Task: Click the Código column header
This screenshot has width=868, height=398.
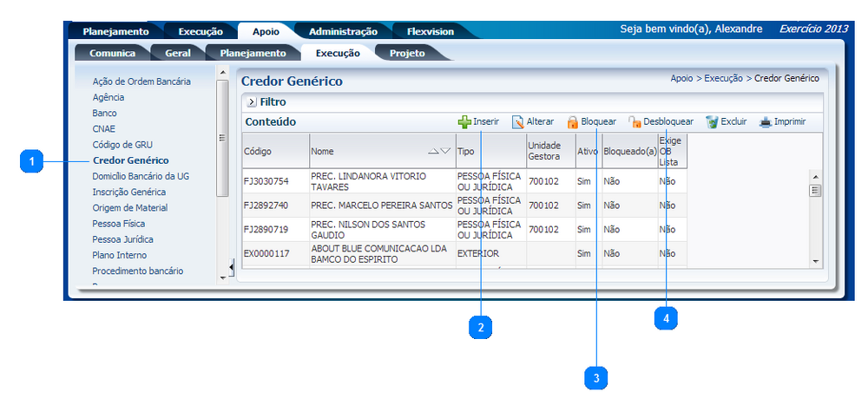Action: click(258, 151)
